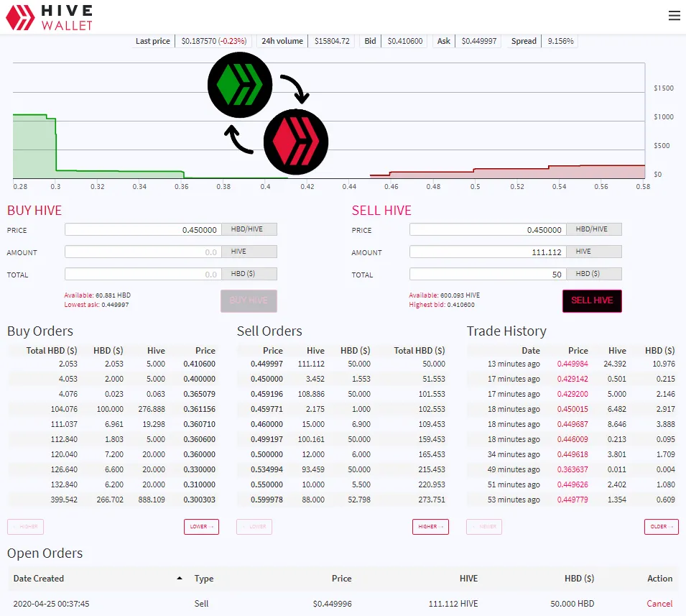The width and height of the screenshot is (686, 616).
Task: Edit the Sell Hive total field
Action: (488, 274)
